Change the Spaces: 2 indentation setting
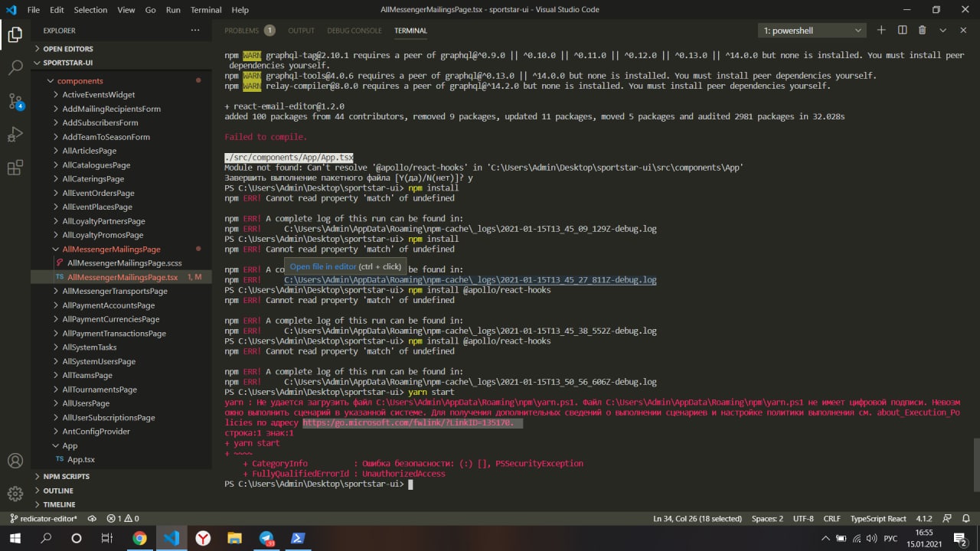Image resolution: width=980 pixels, height=551 pixels. (767, 518)
